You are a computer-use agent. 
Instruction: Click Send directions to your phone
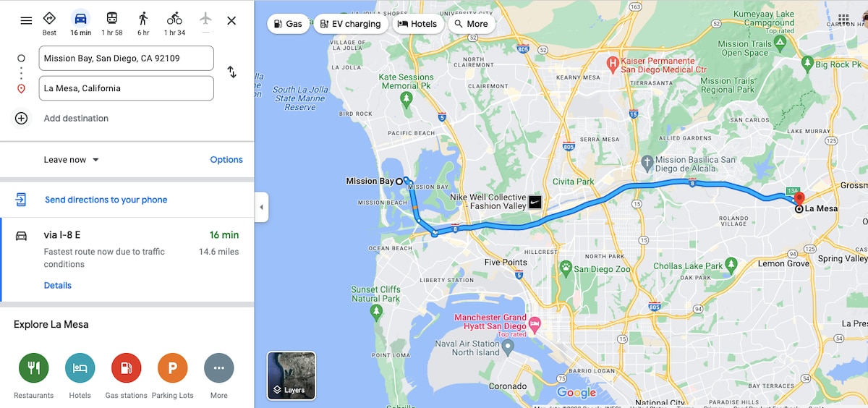[106, 200]
